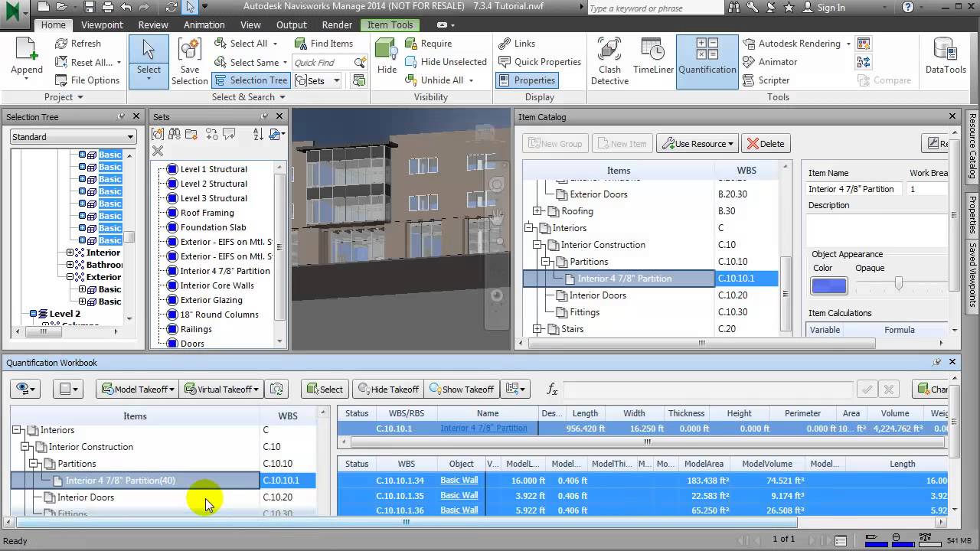Toggle the Selection Tree panel button
This screenshot has height=551, width=980.
click(250, 80)
